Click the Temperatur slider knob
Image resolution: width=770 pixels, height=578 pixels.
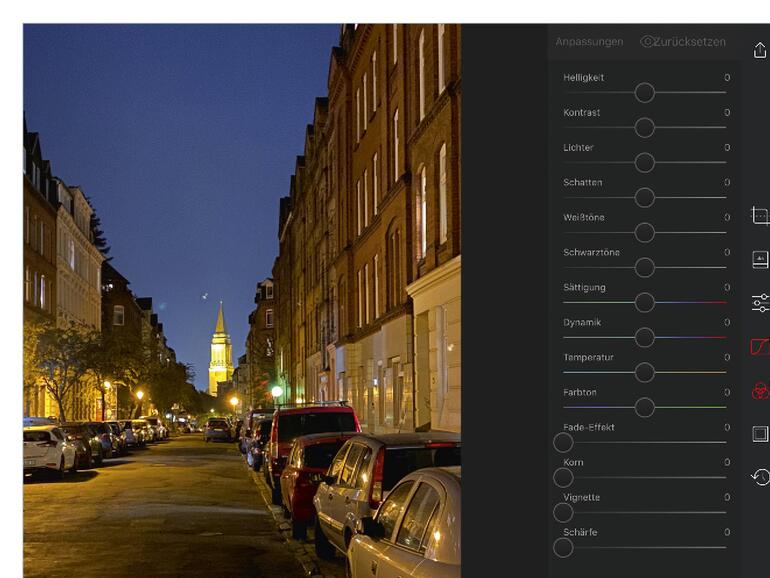coord(645,372)
